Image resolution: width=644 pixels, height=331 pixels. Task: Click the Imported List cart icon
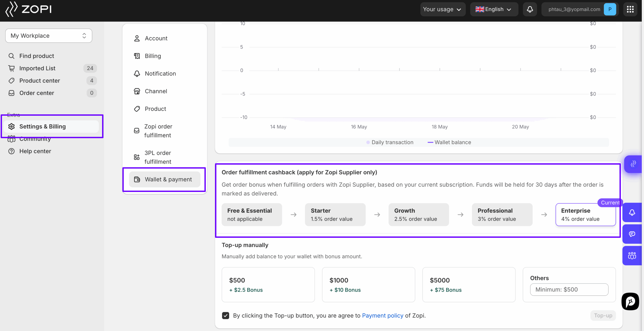(x=11, y=68)
